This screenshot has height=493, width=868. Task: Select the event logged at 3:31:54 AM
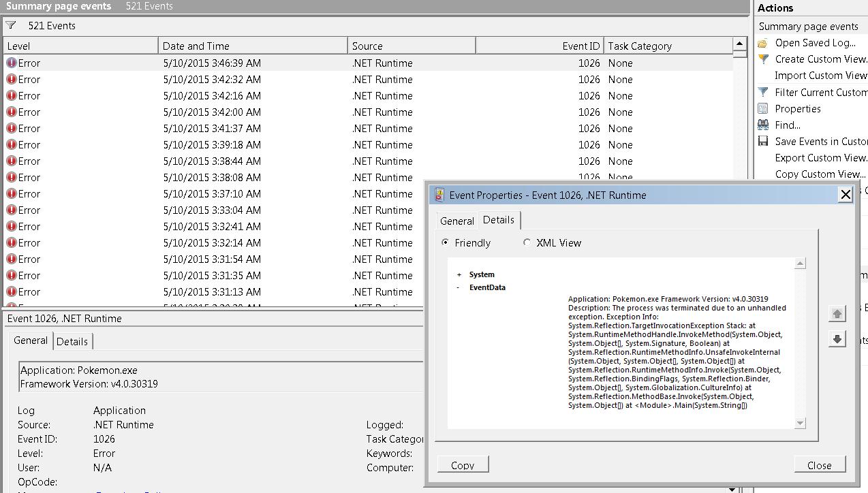tap(214, 259)
